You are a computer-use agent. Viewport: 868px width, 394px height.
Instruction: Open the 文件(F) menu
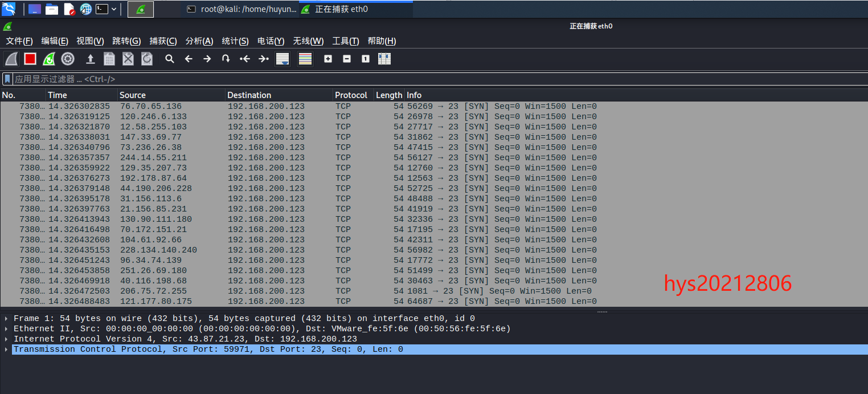[19, 41]
